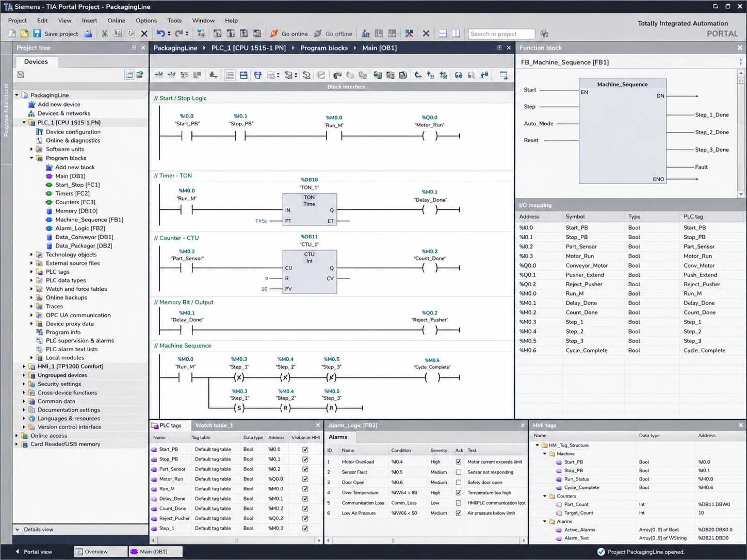Click the Delete X icon beside Paste
747x560 pixels.
coord(144,34)
